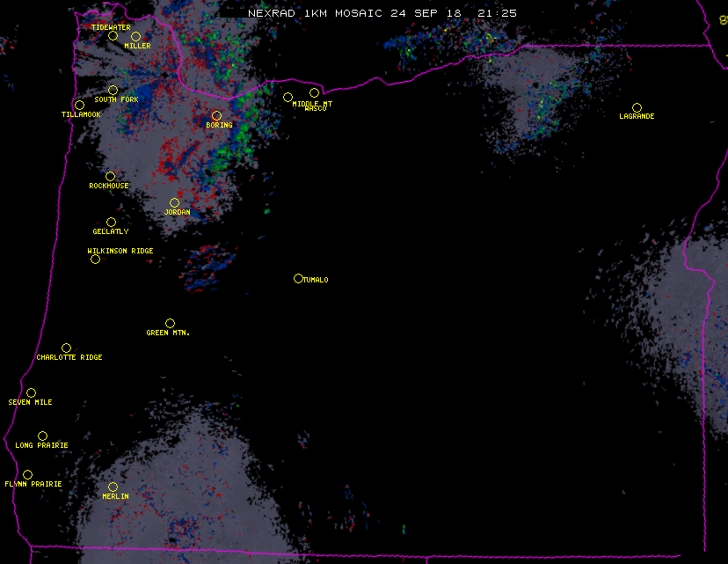Select the Wilkinson Ridge station circle

[x=95, y=259]
